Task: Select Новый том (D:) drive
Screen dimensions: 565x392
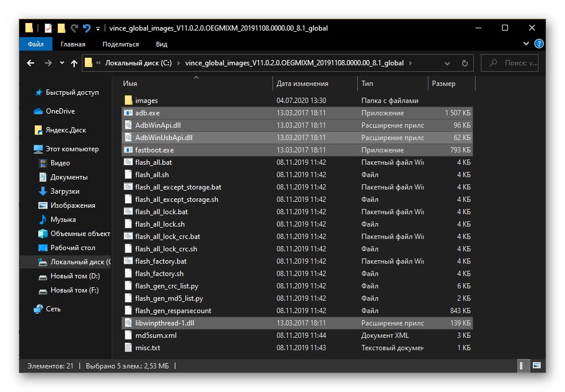Action: click(x=69, y=276)
